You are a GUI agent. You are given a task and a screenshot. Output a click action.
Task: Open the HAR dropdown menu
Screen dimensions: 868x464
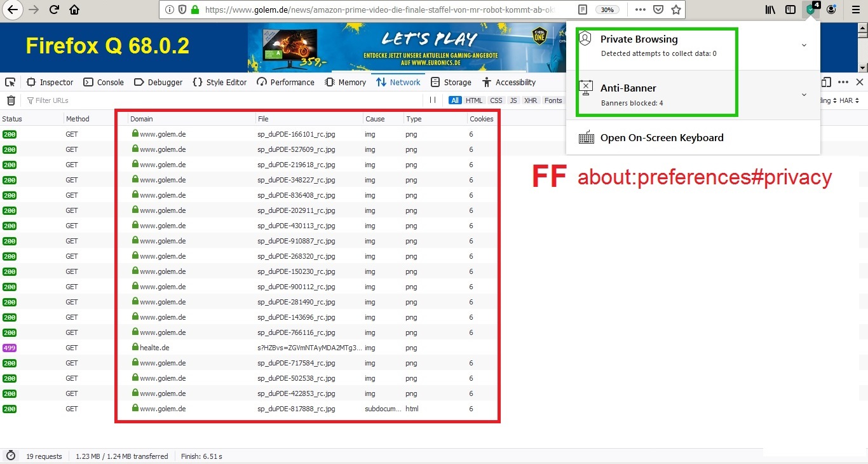point(850,100)
